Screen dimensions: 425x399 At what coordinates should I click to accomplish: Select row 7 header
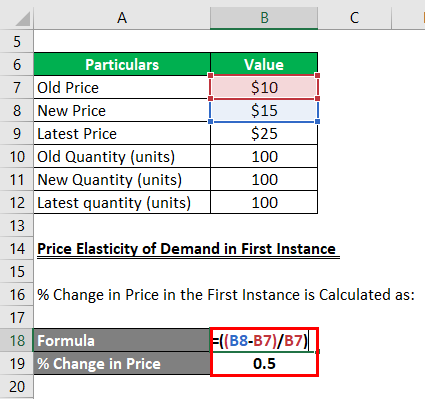tap(17, 87)
